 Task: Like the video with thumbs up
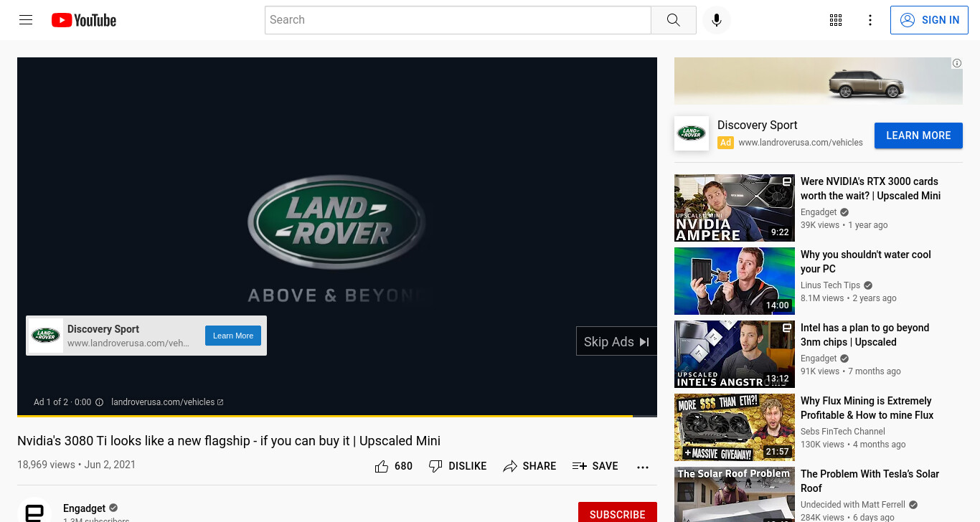(382, 466)
